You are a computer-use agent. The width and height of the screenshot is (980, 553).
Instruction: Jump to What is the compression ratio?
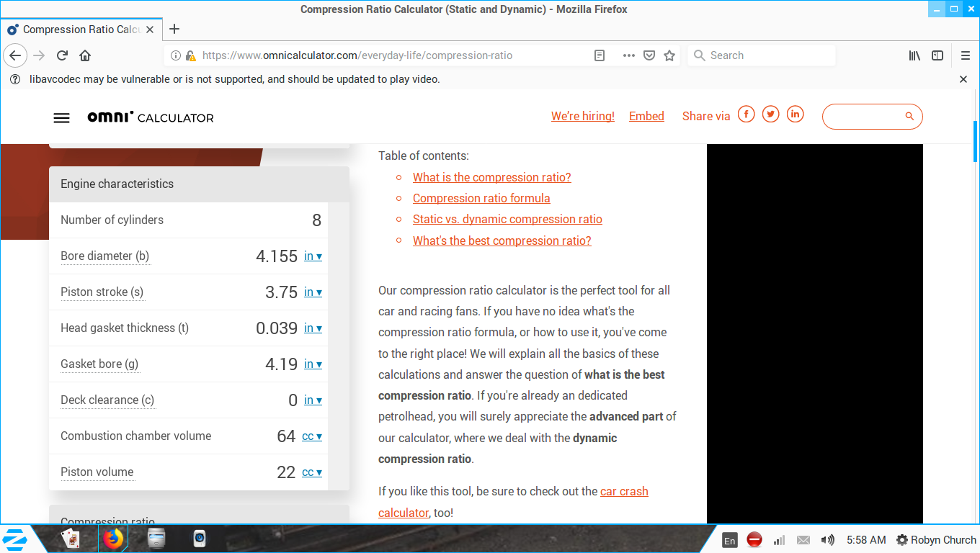pos(492,177)
